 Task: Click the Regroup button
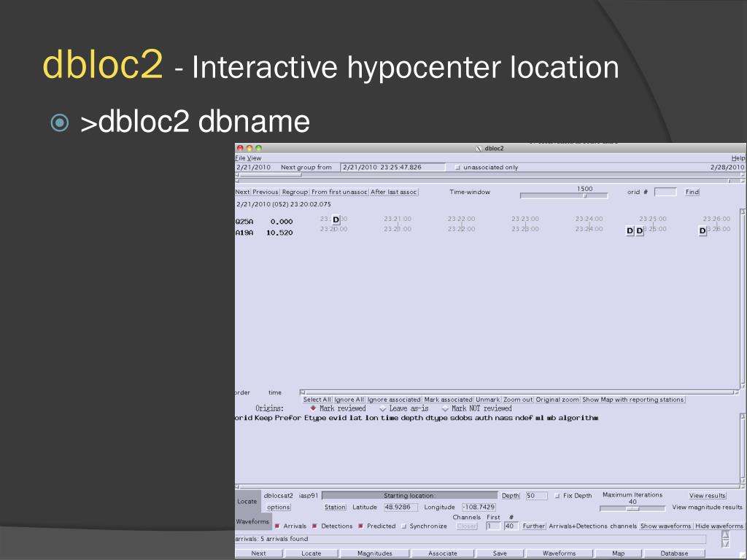pos(295,192)
